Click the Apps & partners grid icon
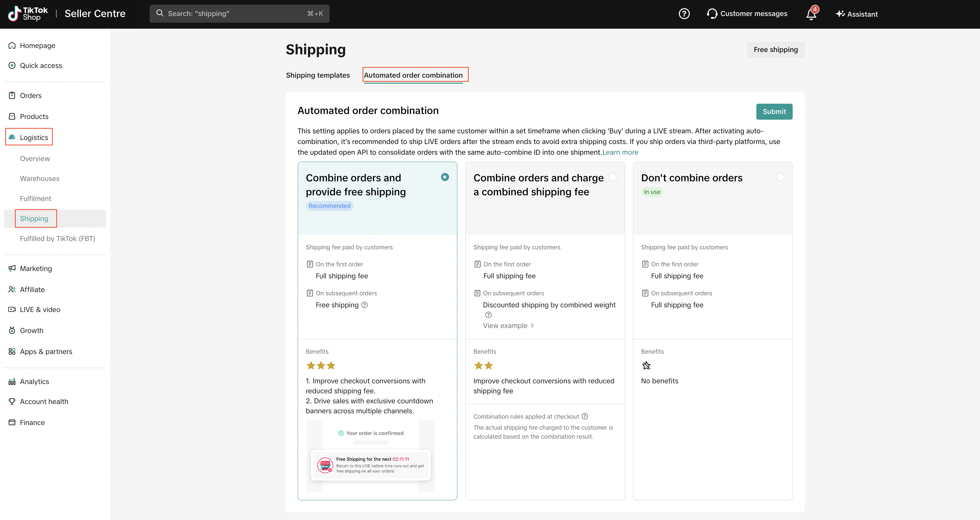 click(x=12, y=351)
